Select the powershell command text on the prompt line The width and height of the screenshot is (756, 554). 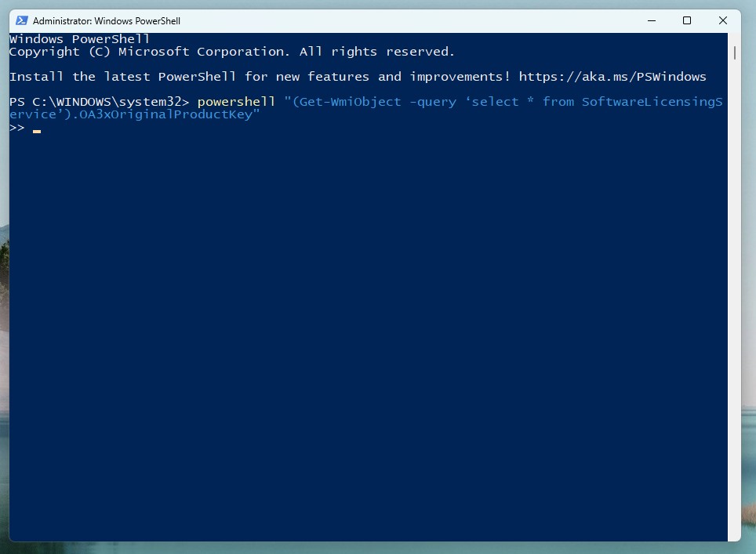pyautogui.click(x=236, y=101)
